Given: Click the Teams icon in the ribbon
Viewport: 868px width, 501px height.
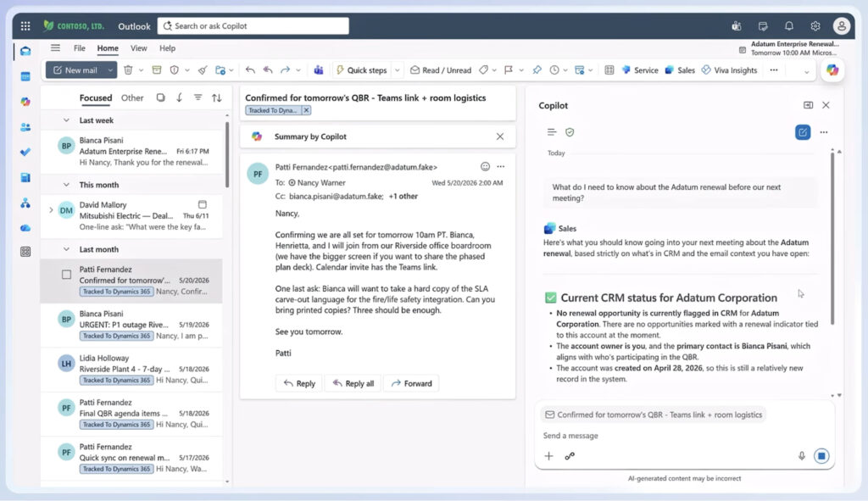Looking at the screenshot, I should tap(319, 70).
